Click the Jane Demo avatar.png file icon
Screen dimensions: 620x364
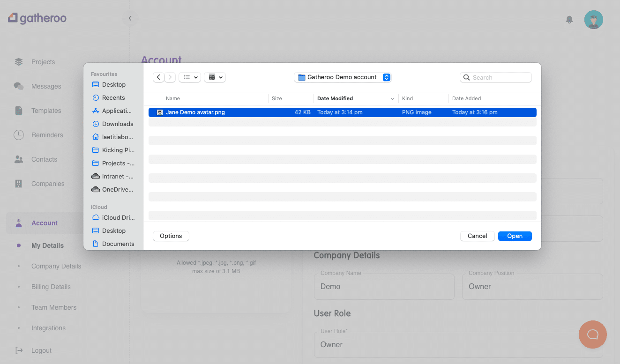[x=159, y=112]
